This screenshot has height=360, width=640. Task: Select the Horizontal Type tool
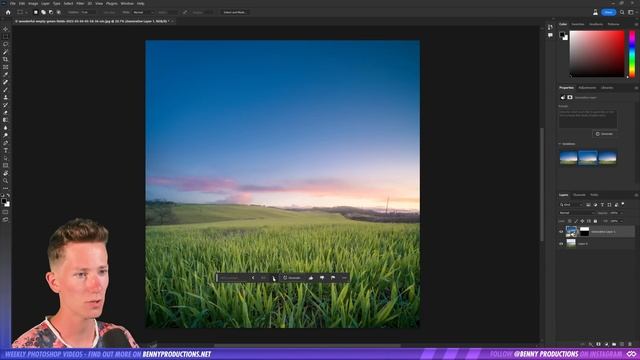5,151
